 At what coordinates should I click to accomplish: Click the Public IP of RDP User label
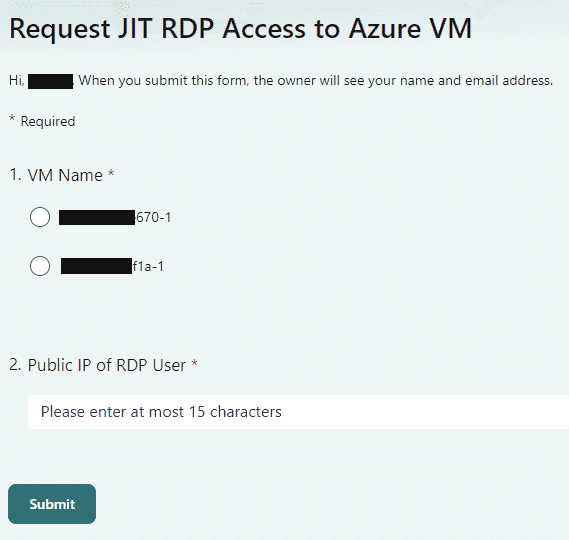[x=107, y=365]
